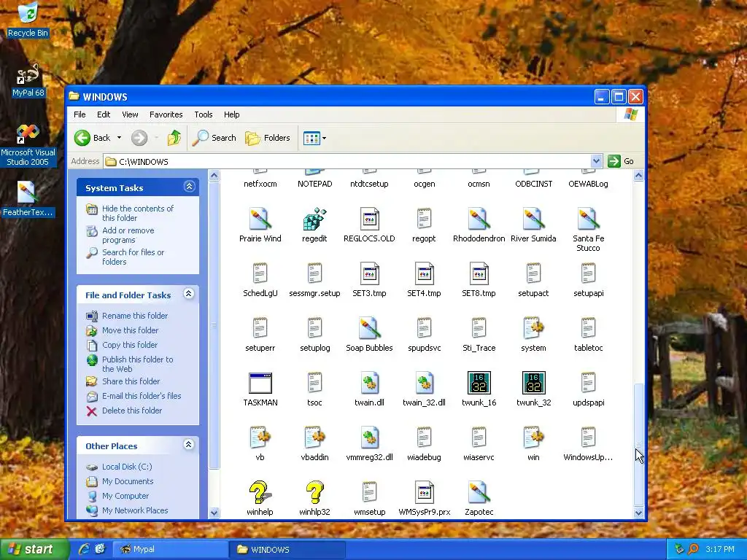The width and height of the screenshot is (747, 560).
Task: Select the twain_32.dll file icon
Action: click(x=424, y=384)
